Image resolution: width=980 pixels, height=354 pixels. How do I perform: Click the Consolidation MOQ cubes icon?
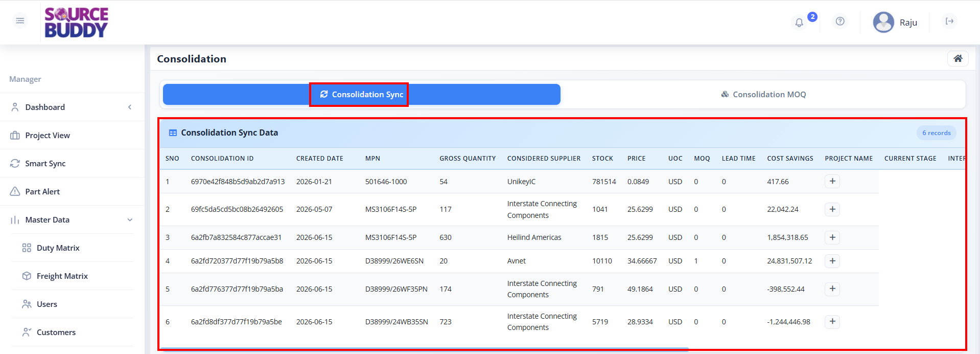click(x=725, y=94)
